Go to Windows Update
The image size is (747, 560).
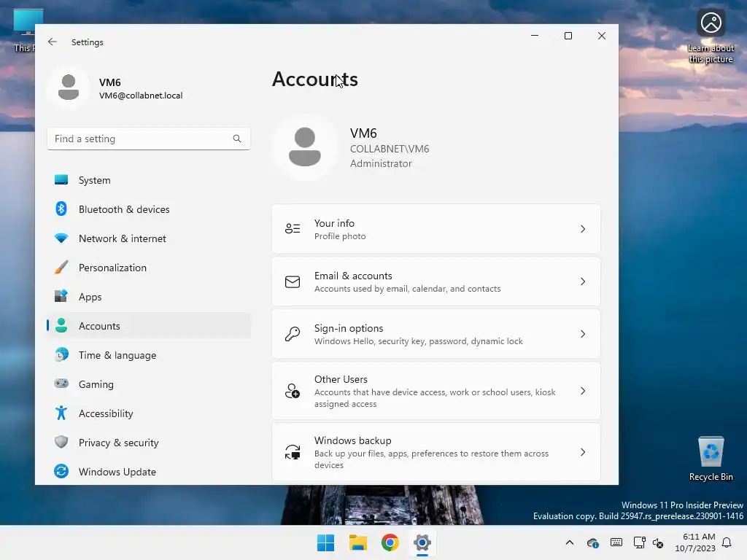(149, 472)
